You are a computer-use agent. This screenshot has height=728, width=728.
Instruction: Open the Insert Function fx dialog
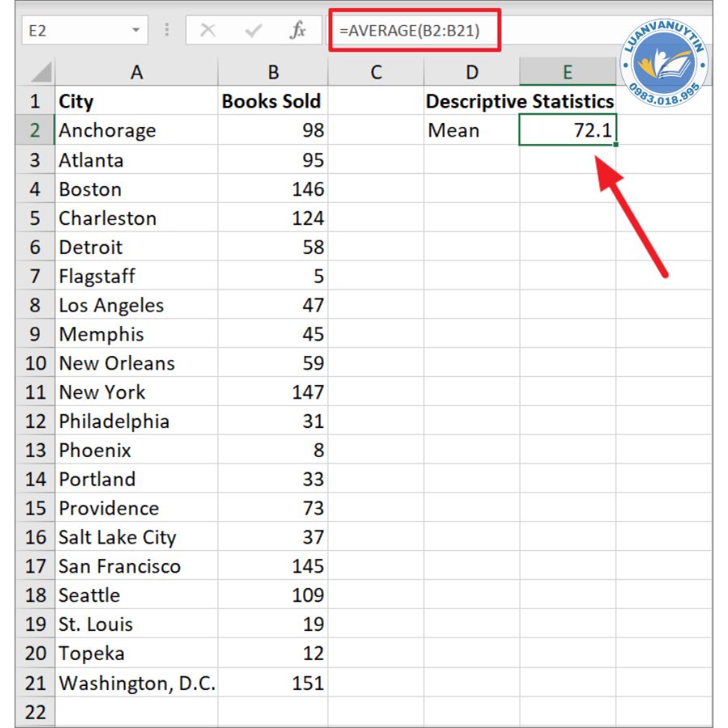[298, 31]
